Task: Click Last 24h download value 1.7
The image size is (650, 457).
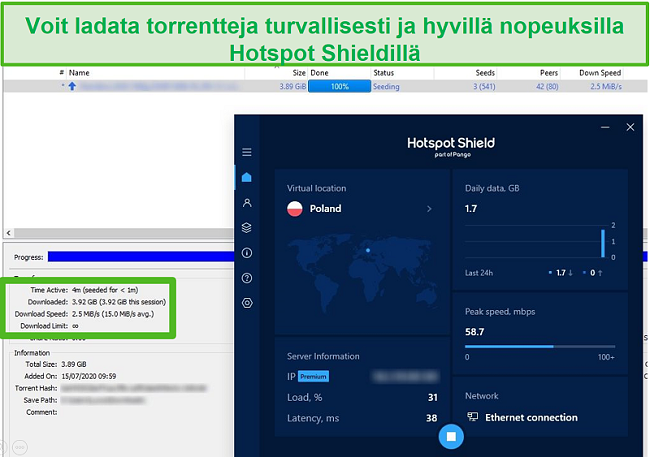Action: pos(560,272)
